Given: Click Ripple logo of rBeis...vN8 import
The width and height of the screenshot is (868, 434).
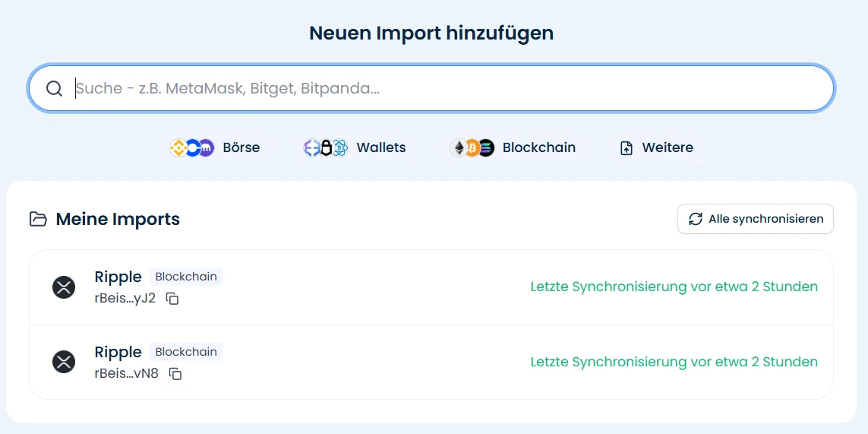Looking at the screenshot, I should coord(64,362).
